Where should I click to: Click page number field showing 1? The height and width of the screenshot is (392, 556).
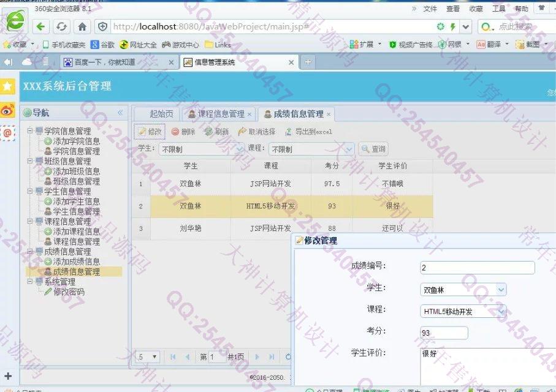point(218,357)
